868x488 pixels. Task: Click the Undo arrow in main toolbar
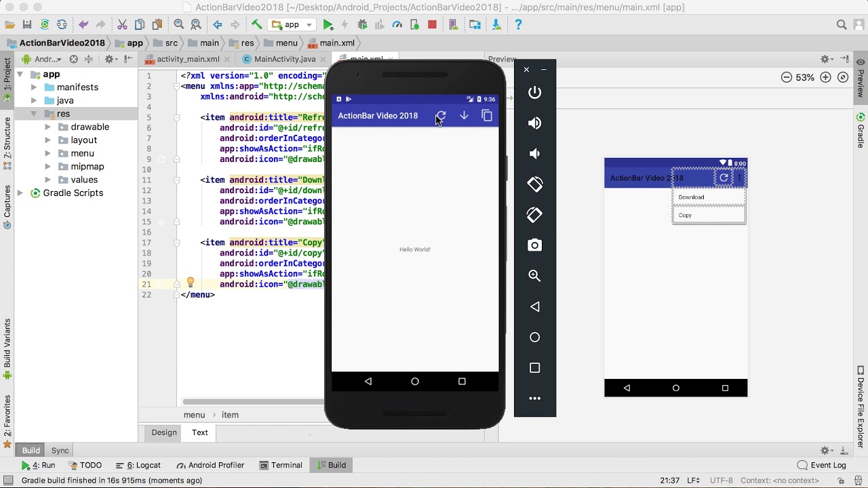tap(83, 25)
